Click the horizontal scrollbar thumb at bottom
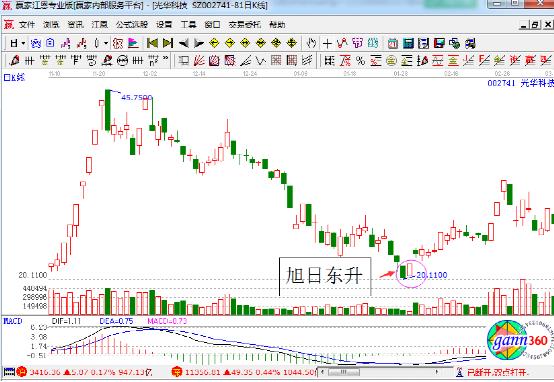 click(344, 372)
